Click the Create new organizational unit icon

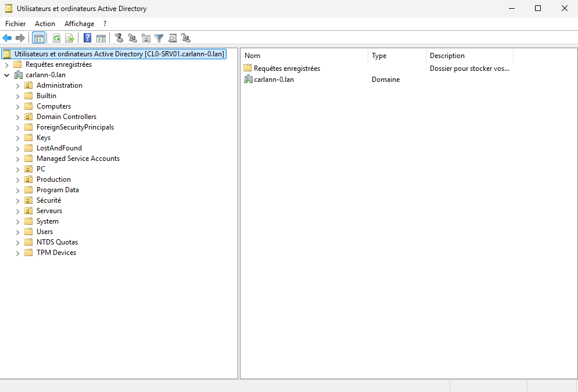click(146, 38)
